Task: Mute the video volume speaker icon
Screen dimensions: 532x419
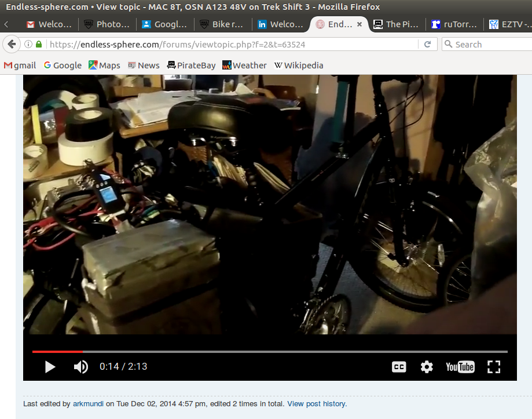Action: point(81,367)
